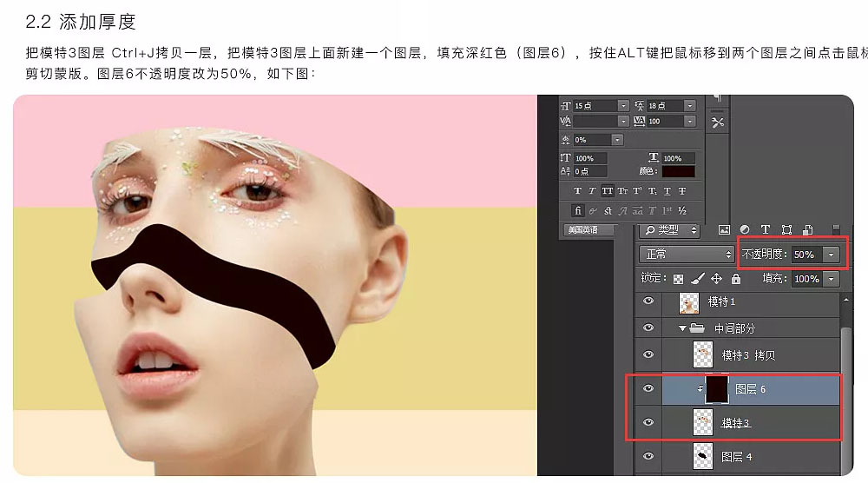
Task: Click the st discretionary ligatures button
Action: [x=608, y=210]
